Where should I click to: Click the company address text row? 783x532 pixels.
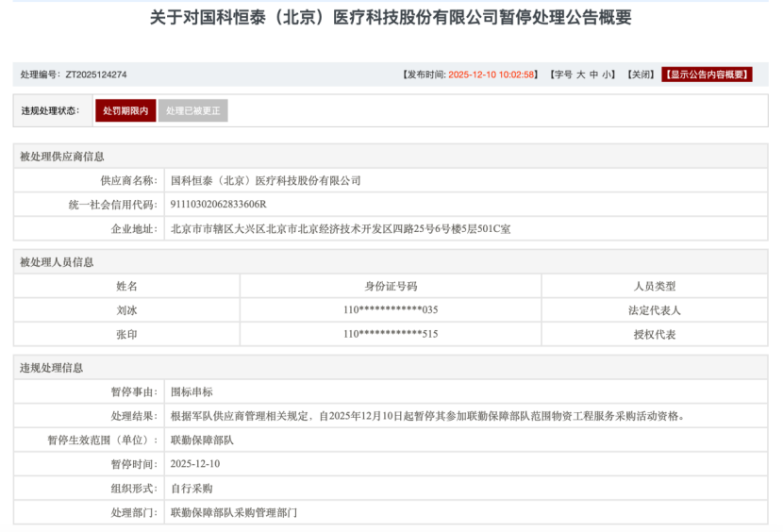click(x=340, y=228)
